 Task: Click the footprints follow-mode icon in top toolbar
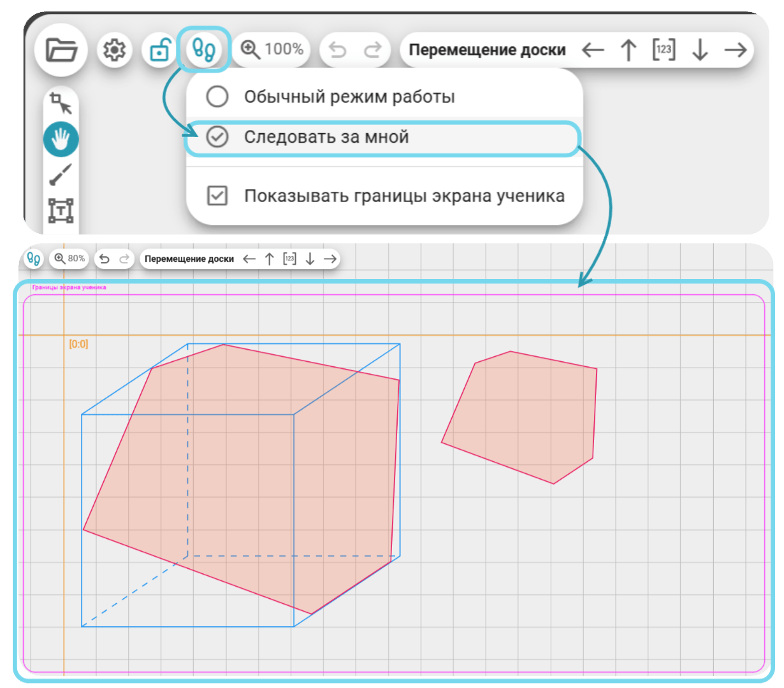tap(203, 49)
